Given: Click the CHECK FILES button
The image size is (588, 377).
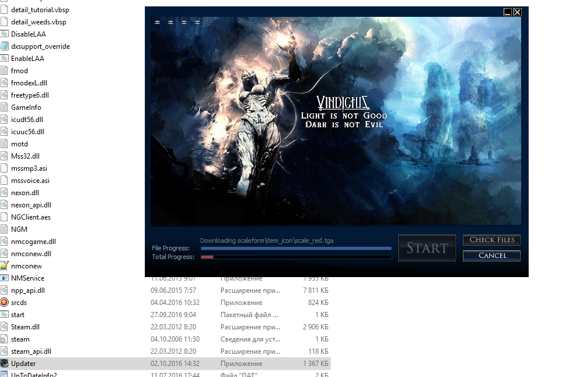Looking at the screenshot, I should click(491, 240).
